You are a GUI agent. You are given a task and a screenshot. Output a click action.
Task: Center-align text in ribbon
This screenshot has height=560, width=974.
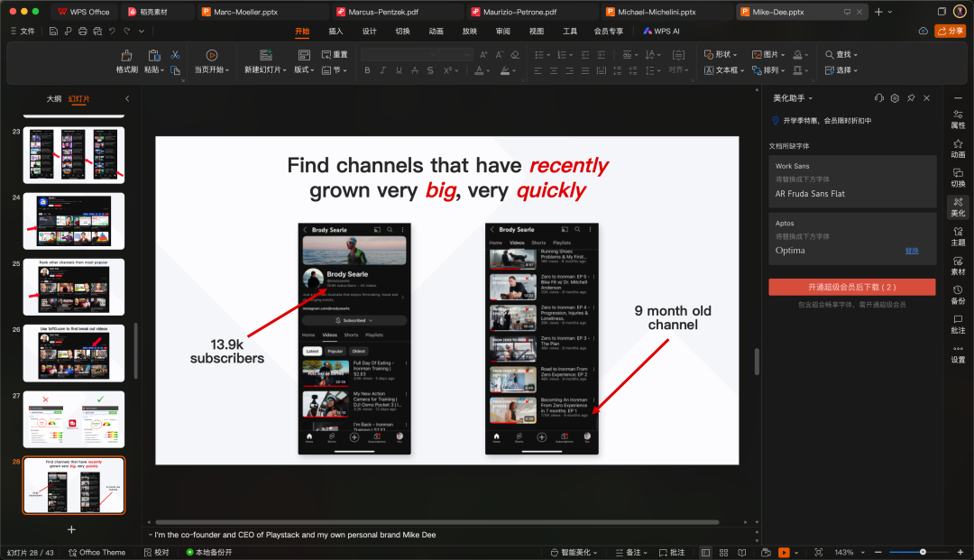coord(554,70)
